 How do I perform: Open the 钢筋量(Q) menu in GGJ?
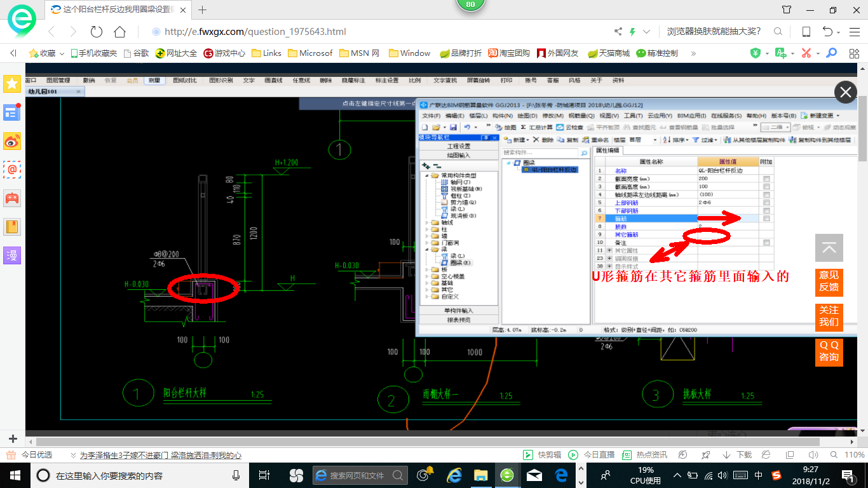581,116
